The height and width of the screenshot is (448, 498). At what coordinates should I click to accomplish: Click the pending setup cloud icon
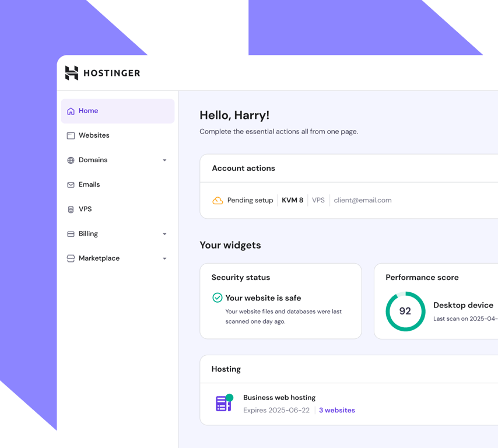(218, 199)
